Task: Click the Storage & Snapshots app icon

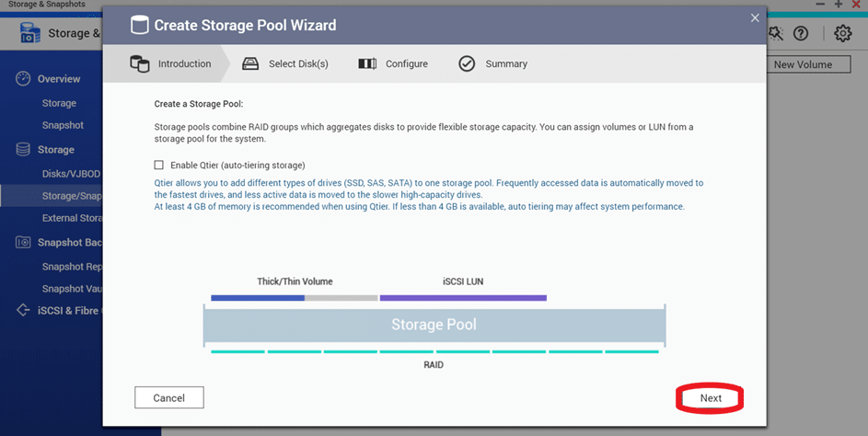Action: coord(29,33)
